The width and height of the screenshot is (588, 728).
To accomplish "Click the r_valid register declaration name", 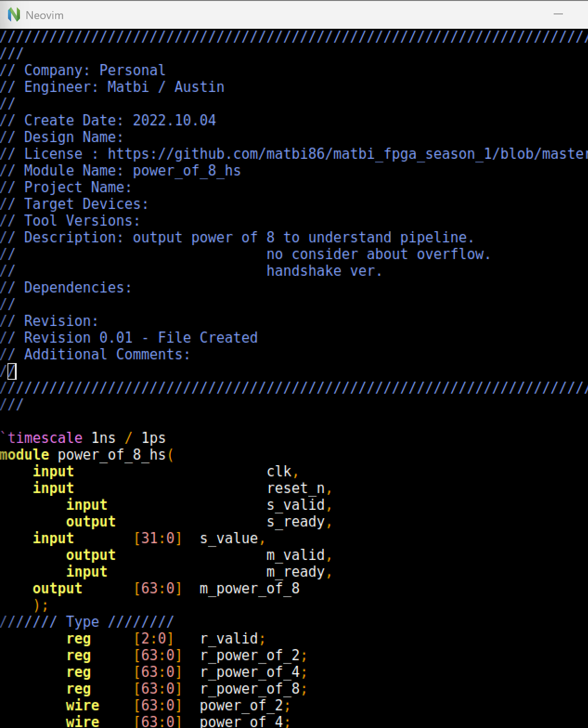I will click(229, 638).
